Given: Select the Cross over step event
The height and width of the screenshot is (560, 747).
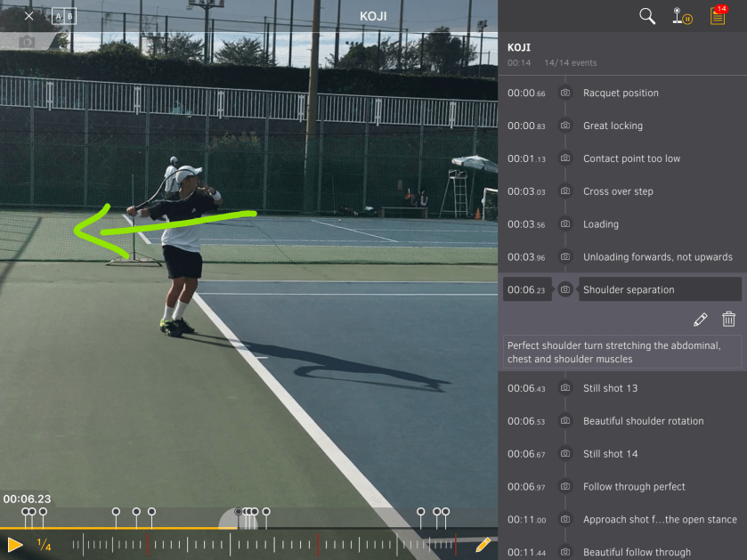Looking at the screenshot, I should coord(618,191).
